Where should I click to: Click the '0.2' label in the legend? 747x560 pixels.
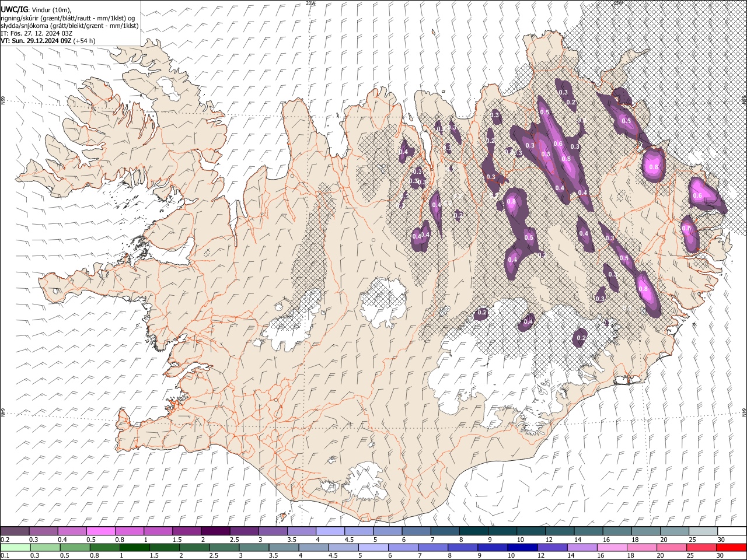click(x=5, y=540)
